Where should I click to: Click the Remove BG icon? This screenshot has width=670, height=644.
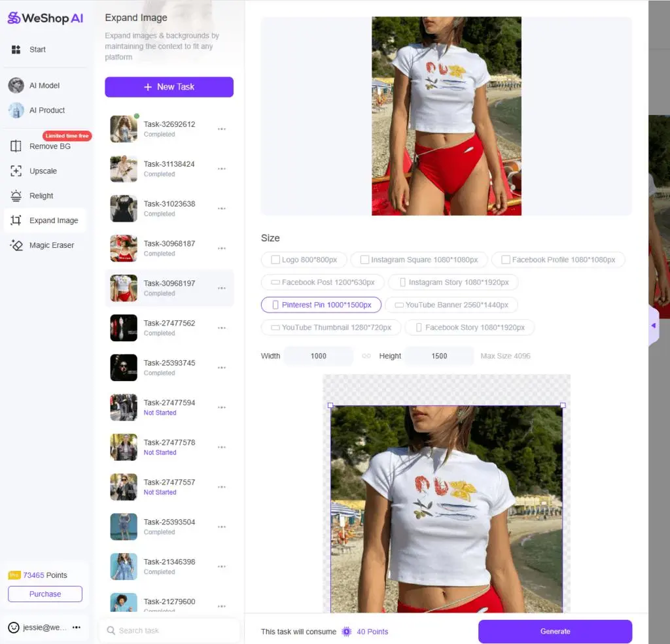[16, 146]
